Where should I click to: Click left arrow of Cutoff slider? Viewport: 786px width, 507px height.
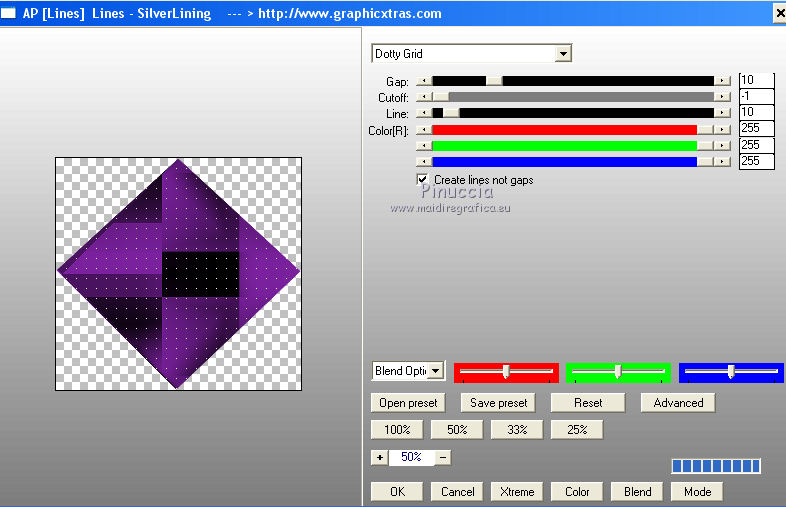[x=424, y=97]
